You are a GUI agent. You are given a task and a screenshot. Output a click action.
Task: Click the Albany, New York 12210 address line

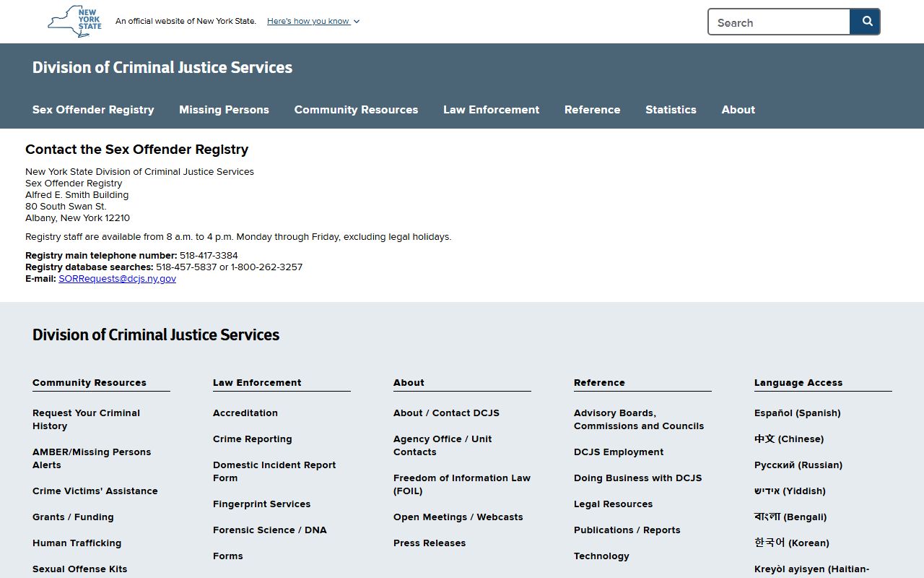(77, 217)
